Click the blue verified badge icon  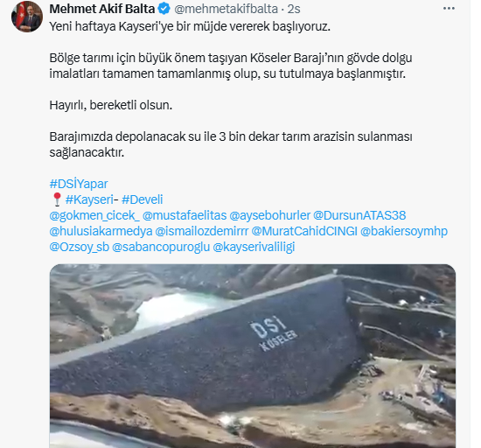click(164, 9)
